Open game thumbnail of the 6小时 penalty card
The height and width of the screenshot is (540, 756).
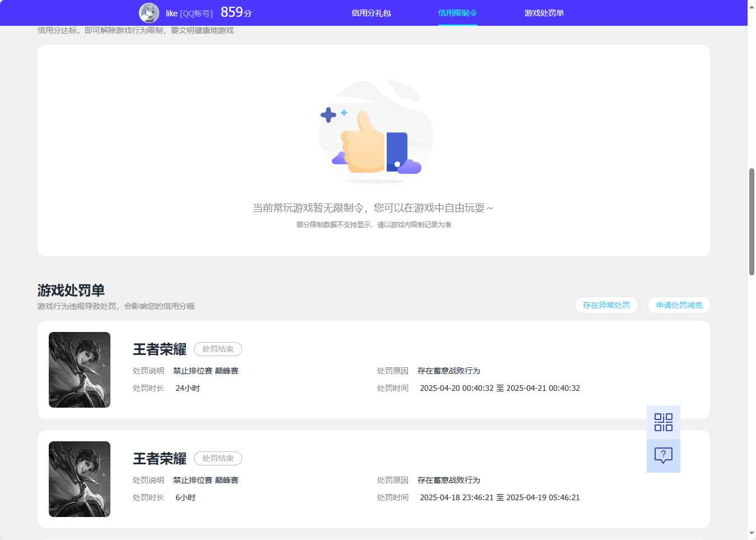(80, 479)
